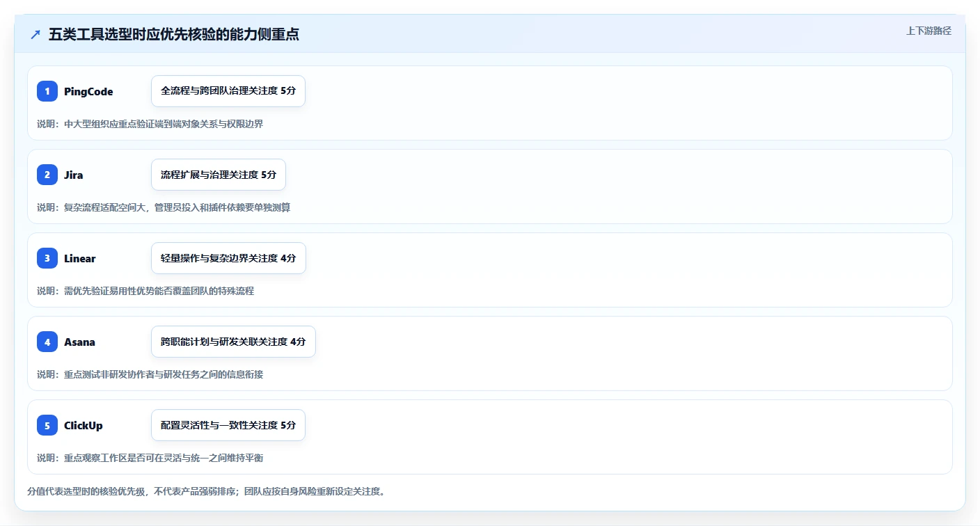Click the ClickUp tool name
The height and width of the screenshot is (526, 980).
coord(84,426)
